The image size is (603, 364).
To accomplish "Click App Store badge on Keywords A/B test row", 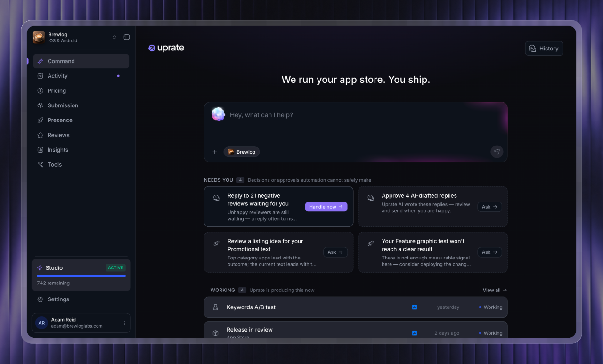I will pos(415,307).
